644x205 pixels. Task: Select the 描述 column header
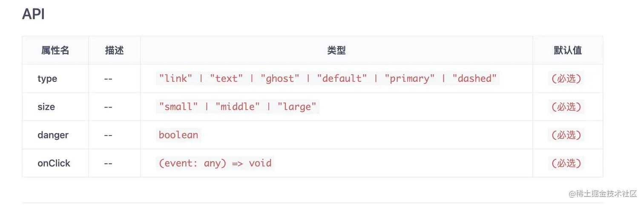(114, 50)
